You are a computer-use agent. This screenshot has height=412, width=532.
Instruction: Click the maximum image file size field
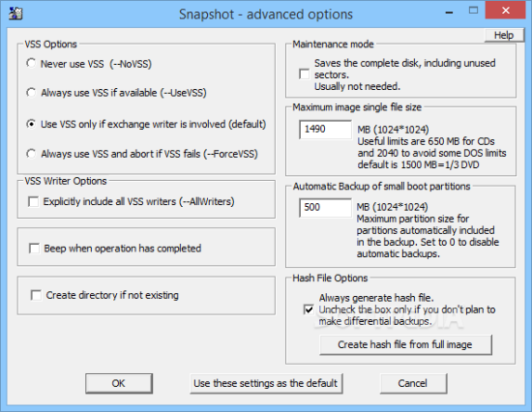point(326,130)
